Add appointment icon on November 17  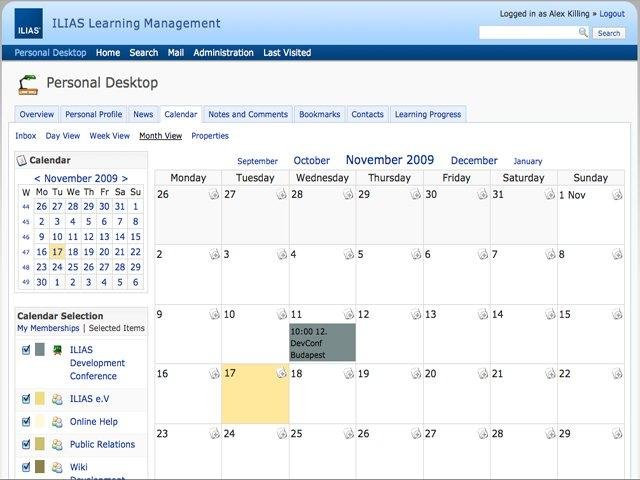coord(282,373)
